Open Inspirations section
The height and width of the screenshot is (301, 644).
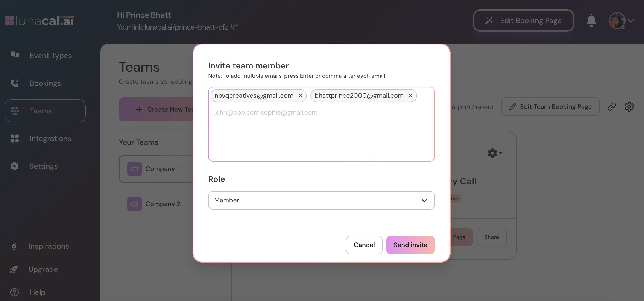click(49, 246)
